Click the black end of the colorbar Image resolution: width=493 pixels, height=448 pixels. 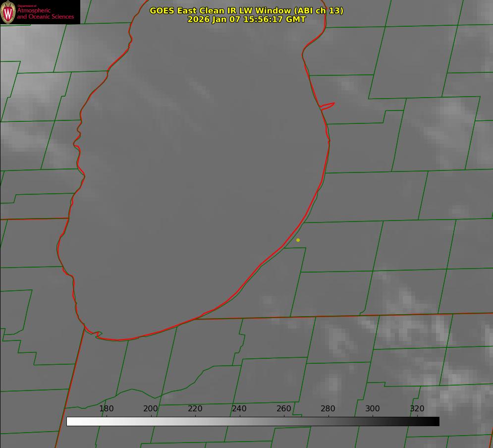point(436,421)
